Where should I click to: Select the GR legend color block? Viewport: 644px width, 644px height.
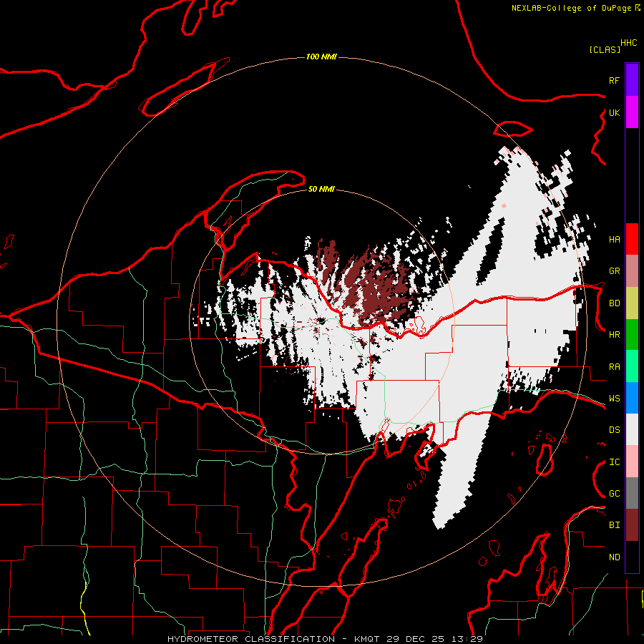click(x=632, y=271)
